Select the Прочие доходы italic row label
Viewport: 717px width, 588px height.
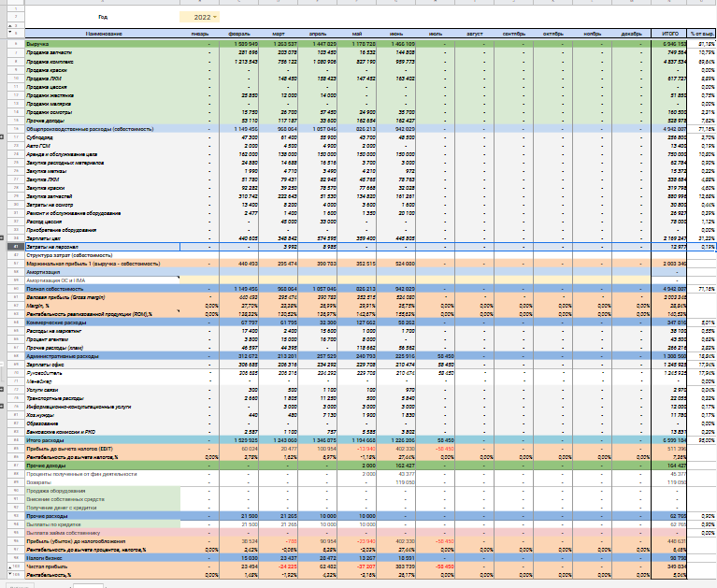(103, 121)
